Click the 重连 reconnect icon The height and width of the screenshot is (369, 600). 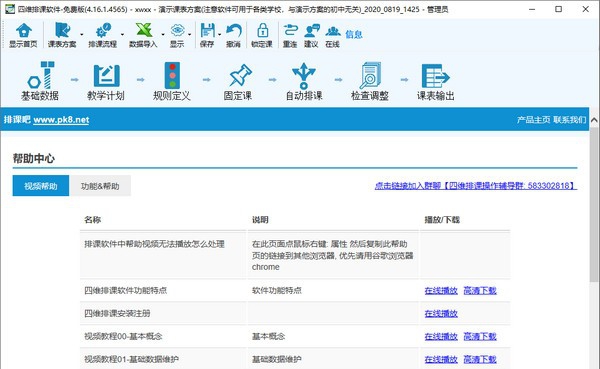pyautogui.click(x=290, y=30)
